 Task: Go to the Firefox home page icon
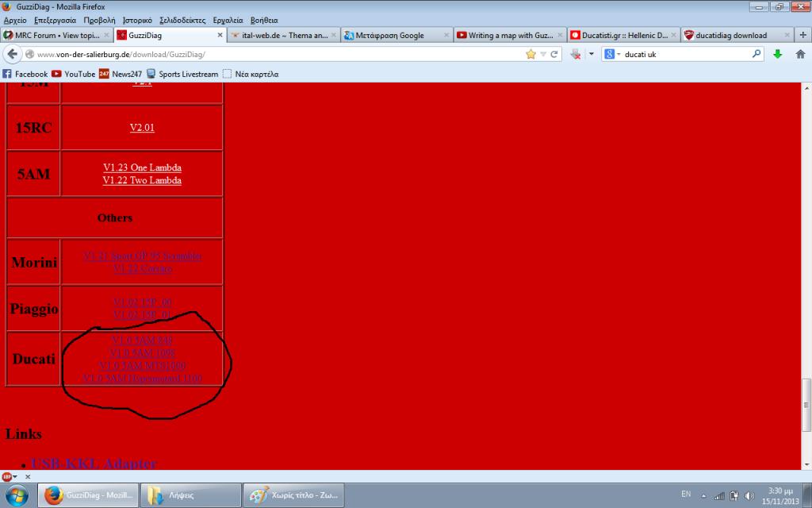click(x=799, y=54)
